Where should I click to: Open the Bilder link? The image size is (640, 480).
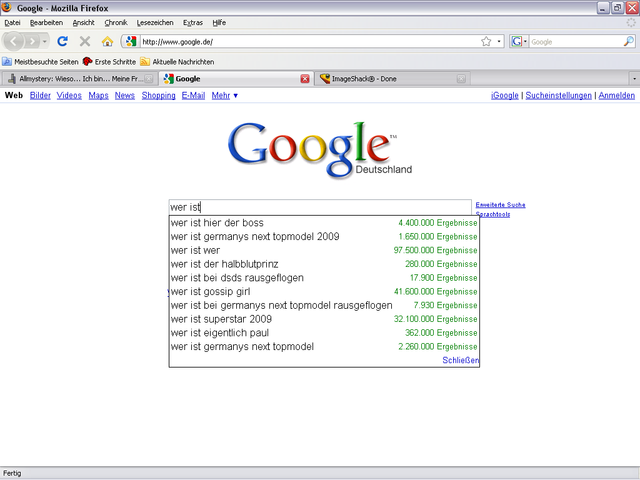click(40, 96)
